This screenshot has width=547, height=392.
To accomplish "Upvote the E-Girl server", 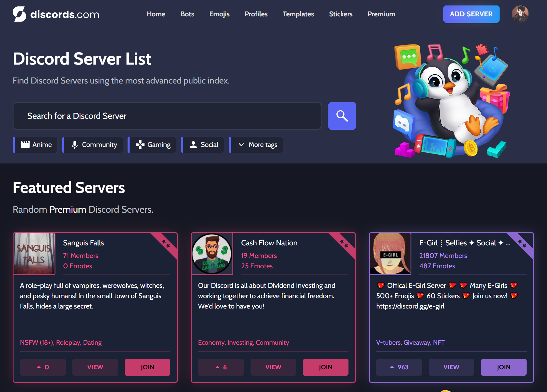I will click(399, 367).
